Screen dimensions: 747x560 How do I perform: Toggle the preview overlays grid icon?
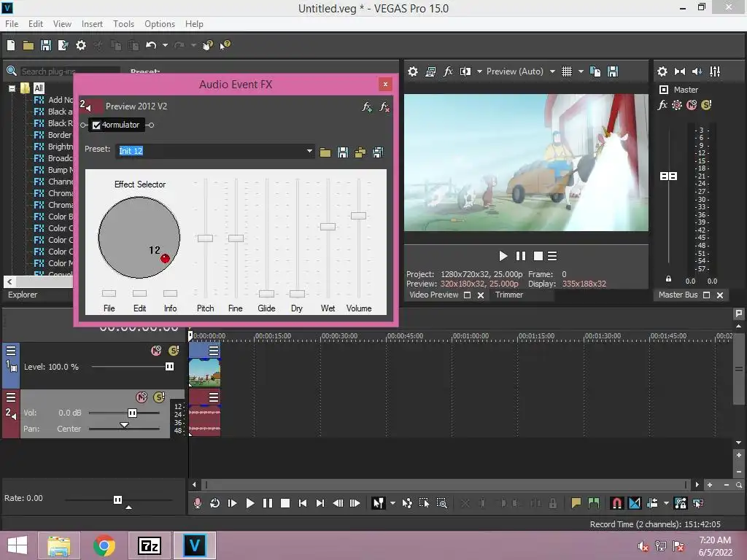coord(566,71)
